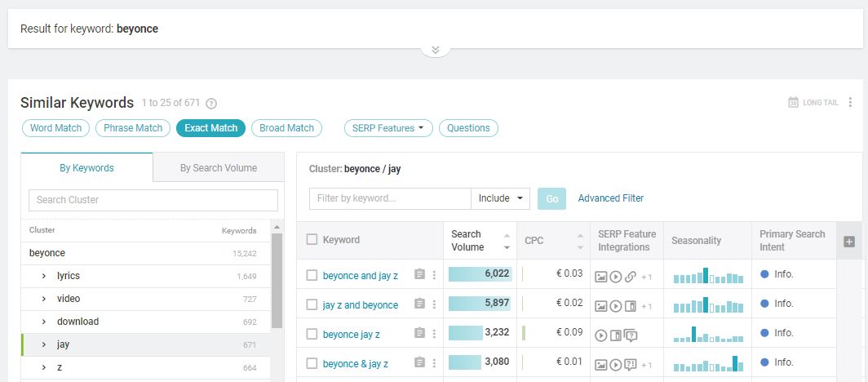This screenshot has width=868, height=382.
Task: Click the 6,022 search volume bar
Action: point(480,274)
